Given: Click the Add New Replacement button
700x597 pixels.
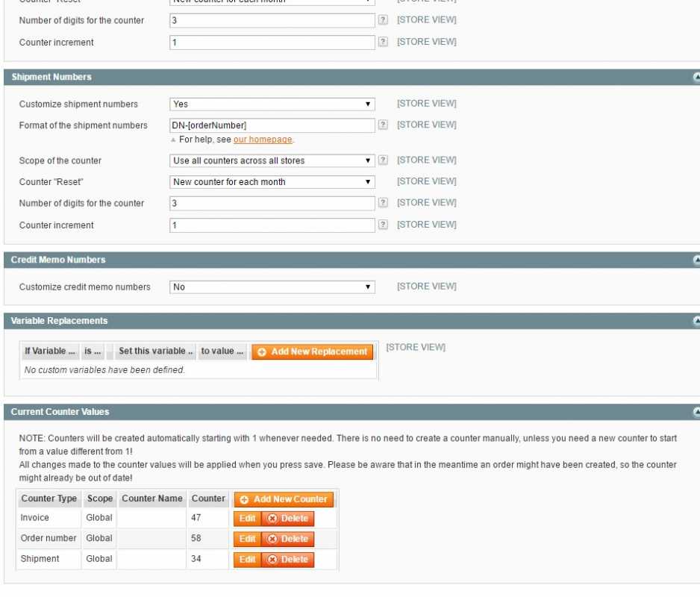Looking at the screenshot, I should pyautogui.click(x=312, y=351).
